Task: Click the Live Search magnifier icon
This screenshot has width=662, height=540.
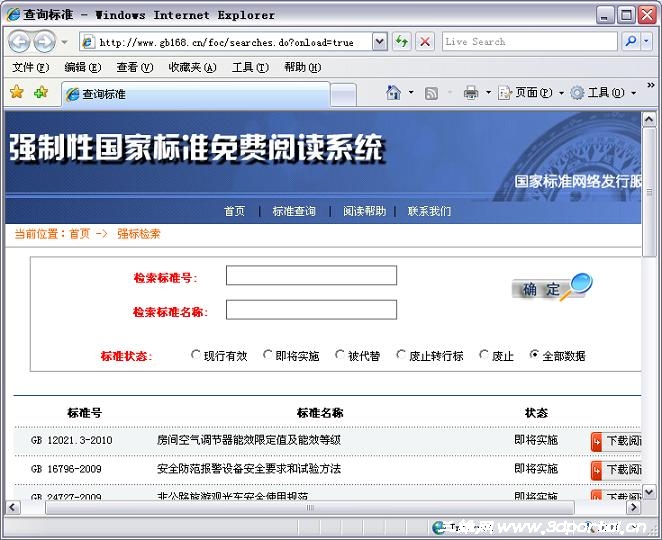Action: click(631, 41)
